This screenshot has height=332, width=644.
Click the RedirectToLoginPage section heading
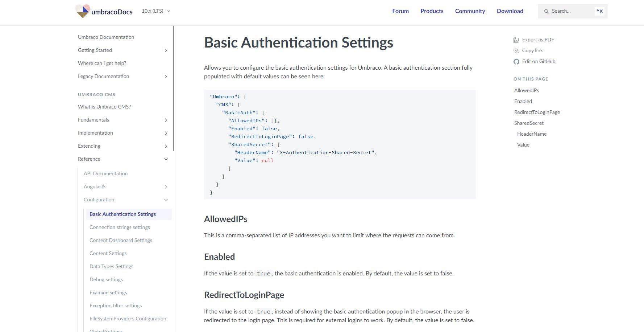244,295
